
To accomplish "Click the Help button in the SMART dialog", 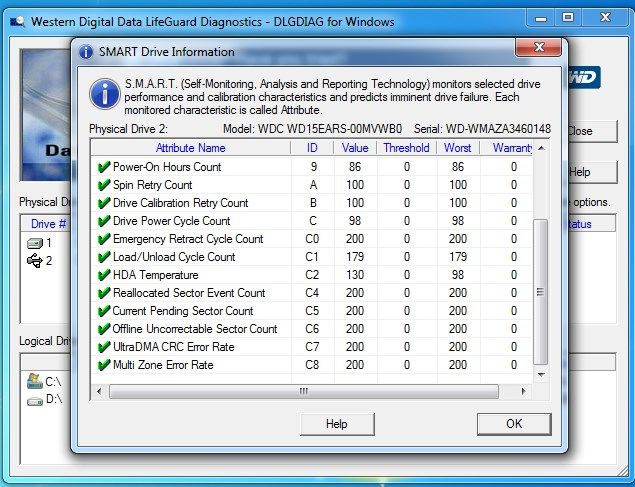I will pos(337,424).
